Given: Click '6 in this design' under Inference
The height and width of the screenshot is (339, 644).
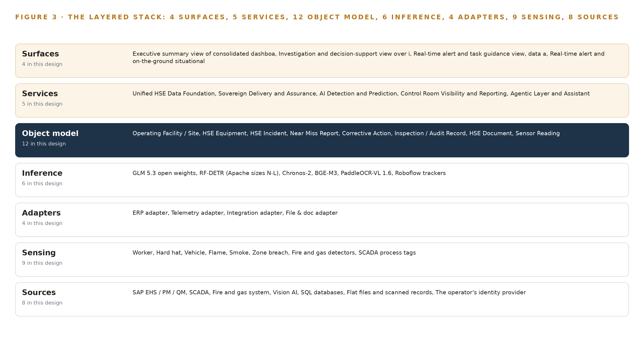Looking at the screenshot, I should [x=42, y=183].
